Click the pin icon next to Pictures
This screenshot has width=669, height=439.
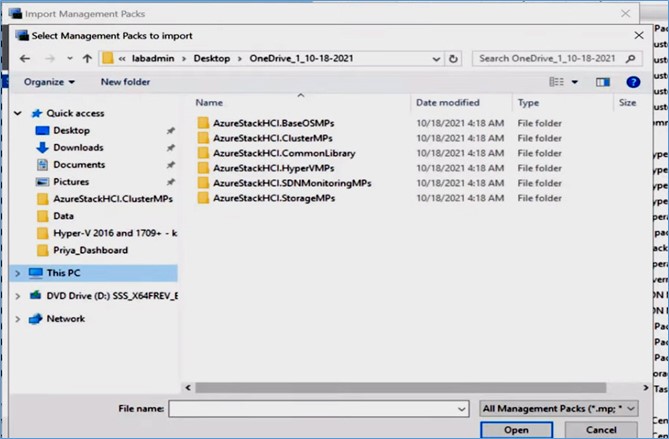tap(171, 182)
